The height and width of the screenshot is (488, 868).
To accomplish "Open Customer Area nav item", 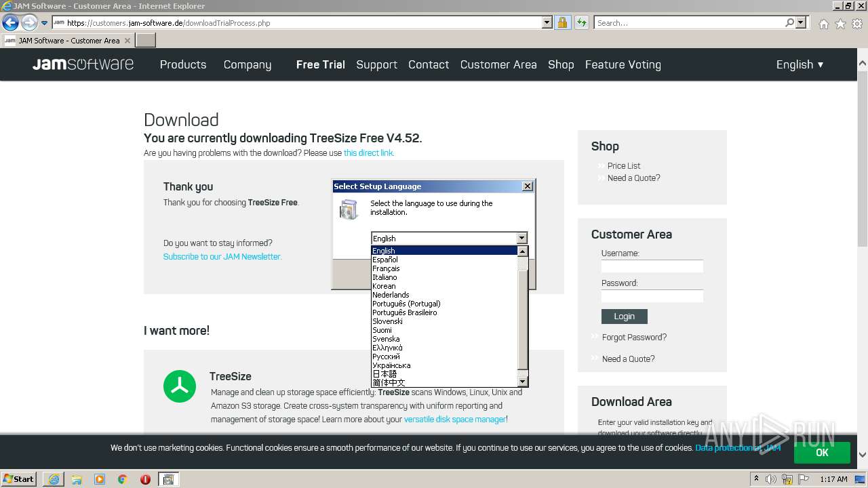I will [x=498, y=64].
